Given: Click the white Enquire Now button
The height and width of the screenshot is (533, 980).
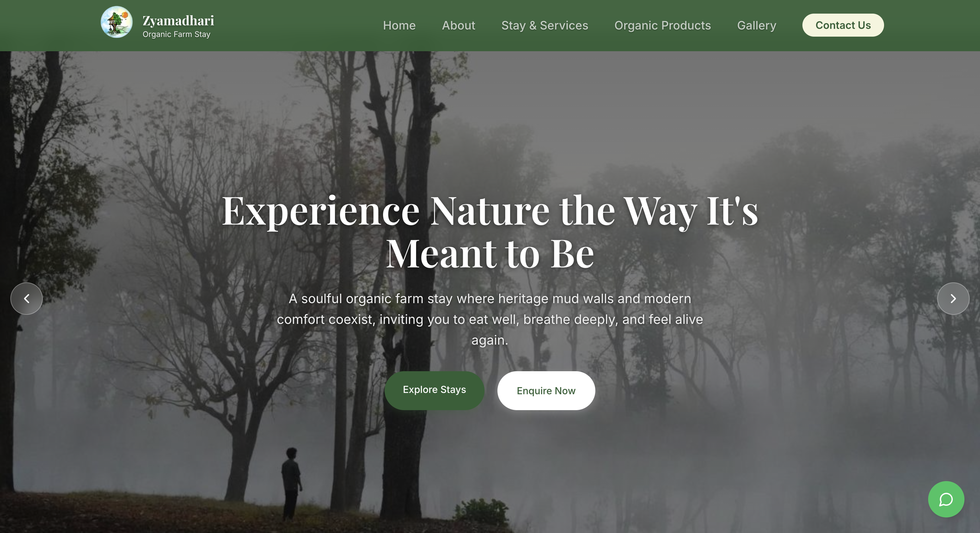Looking at the screenshot, I should coord(546,391).
